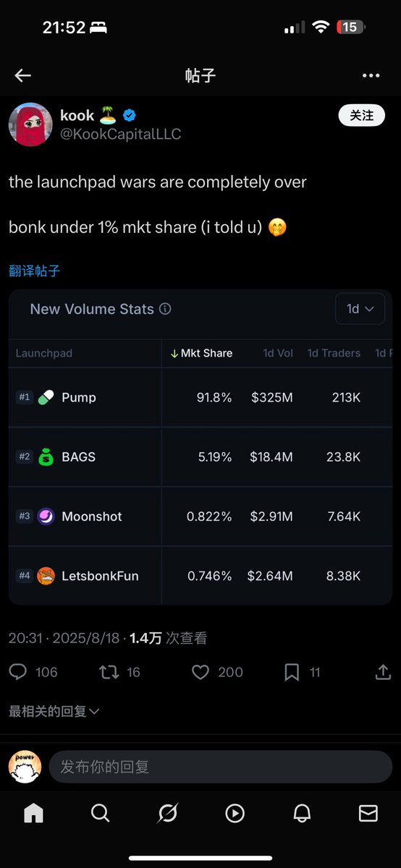The width and height of the screenshot is (401, 868).
Task: Expand the 最相关的回复 sort dropdown
Action: point(54,711)
